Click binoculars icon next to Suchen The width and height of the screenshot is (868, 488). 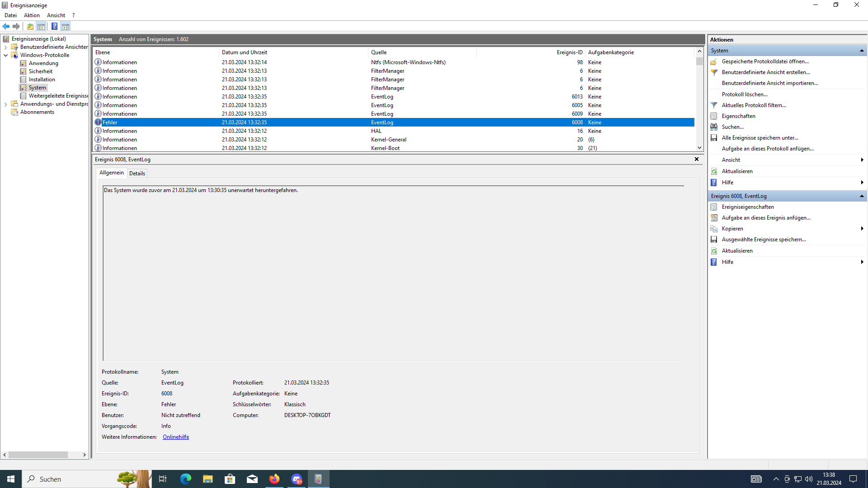point(714,127)
